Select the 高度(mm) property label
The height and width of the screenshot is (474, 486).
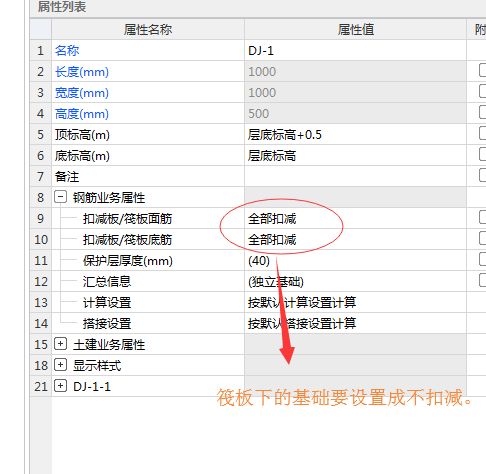click(82, 114)
